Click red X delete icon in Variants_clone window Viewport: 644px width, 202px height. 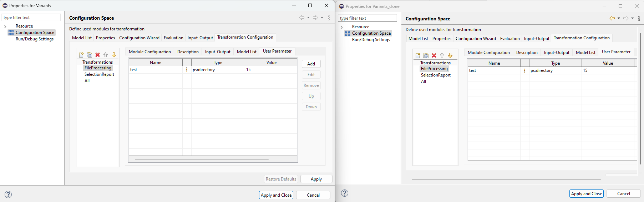point(434,55)
